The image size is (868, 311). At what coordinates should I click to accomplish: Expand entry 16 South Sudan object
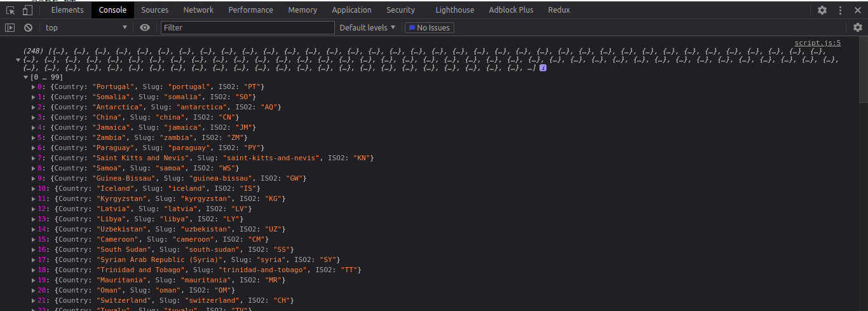pyautogui.click(x=33, y=249)
